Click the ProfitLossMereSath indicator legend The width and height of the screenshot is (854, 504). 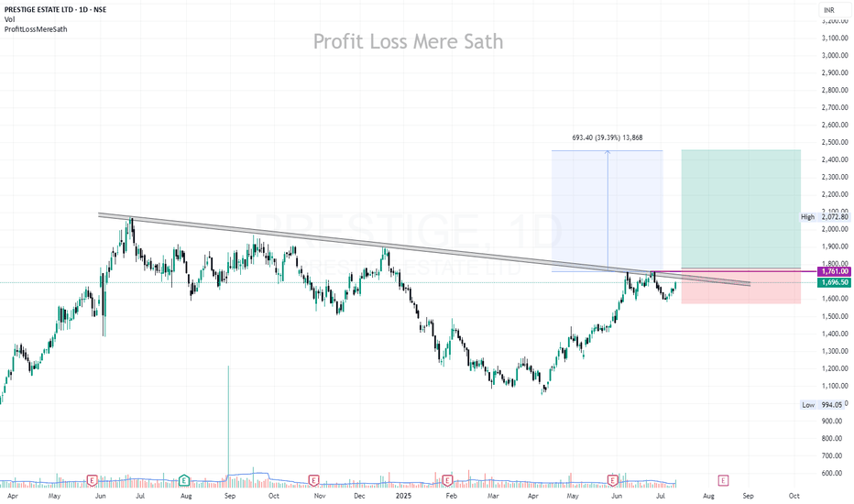pyautogui.click(x=36, y=29)
